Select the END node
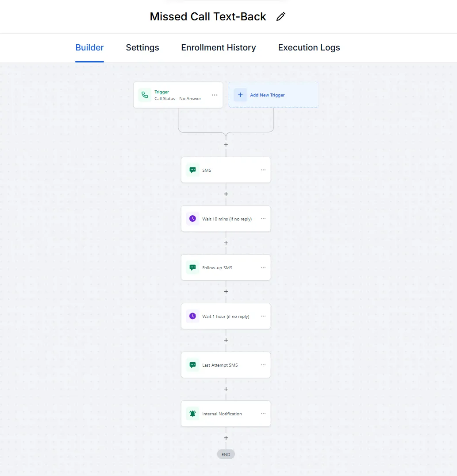This screenshot has height=476, width=457. [x=226, y=454]
